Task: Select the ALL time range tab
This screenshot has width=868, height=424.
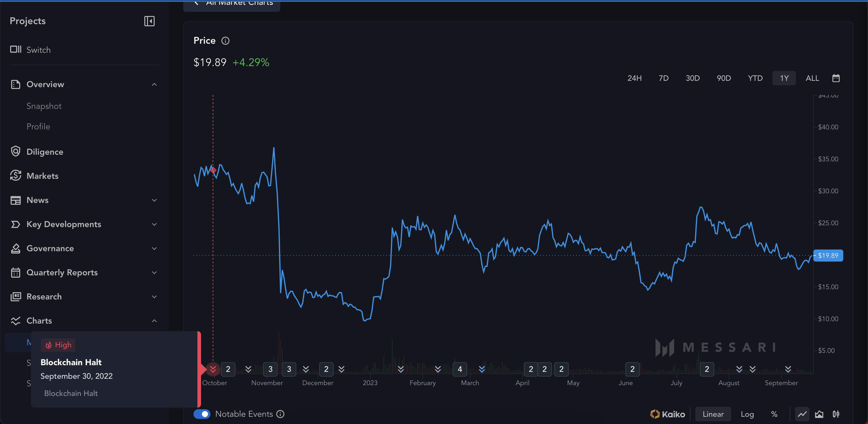Action: 812,78
